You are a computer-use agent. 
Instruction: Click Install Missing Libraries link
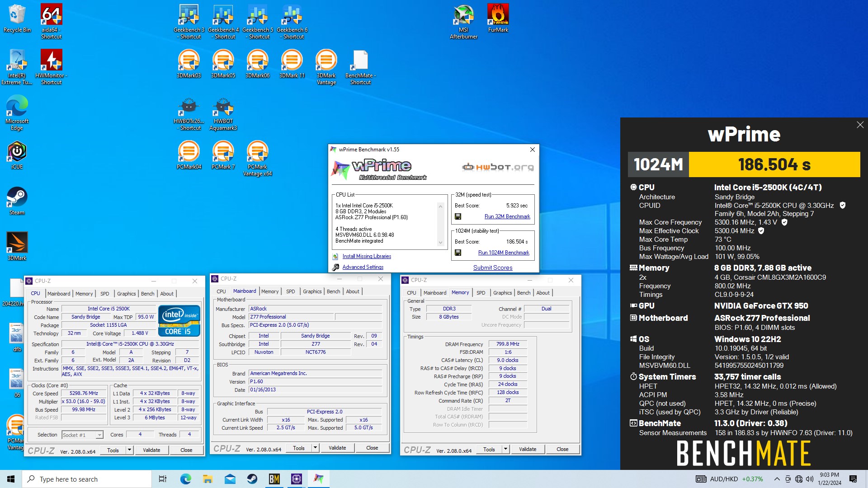point(367,256)
